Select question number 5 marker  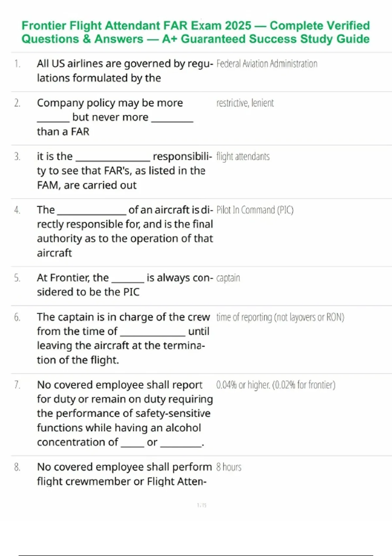click(17, 278)
